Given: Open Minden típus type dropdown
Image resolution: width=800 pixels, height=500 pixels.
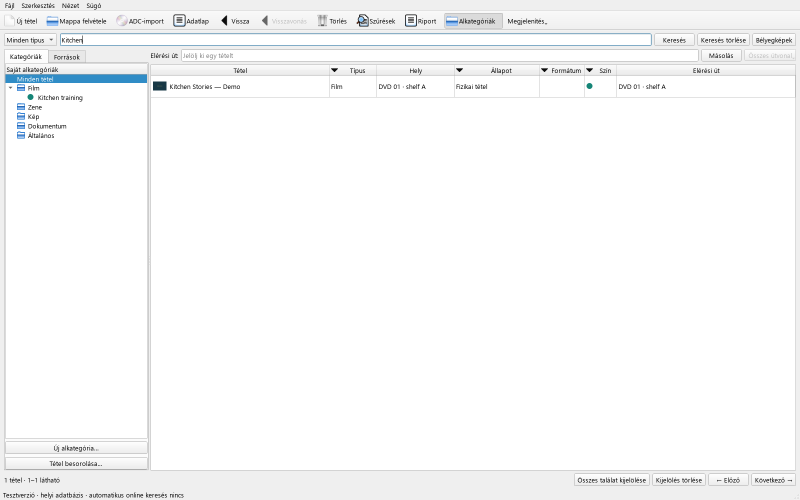Looking at the screenshot, I should click(30, 40).
